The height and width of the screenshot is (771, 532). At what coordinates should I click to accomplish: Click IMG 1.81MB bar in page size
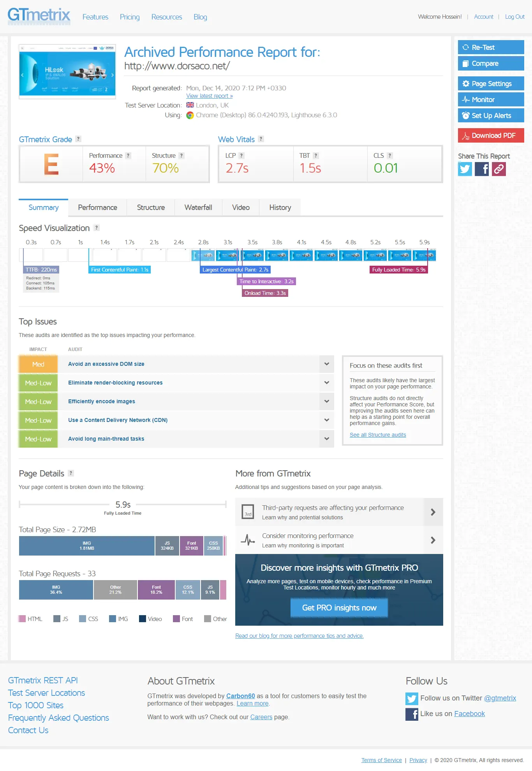click(87, 546)
